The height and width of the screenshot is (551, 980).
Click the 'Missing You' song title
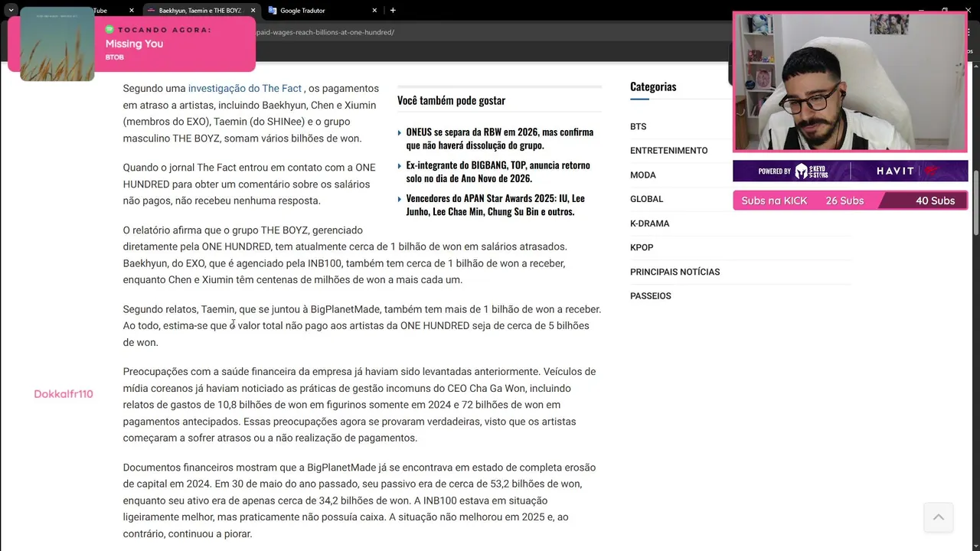[134, 44]
